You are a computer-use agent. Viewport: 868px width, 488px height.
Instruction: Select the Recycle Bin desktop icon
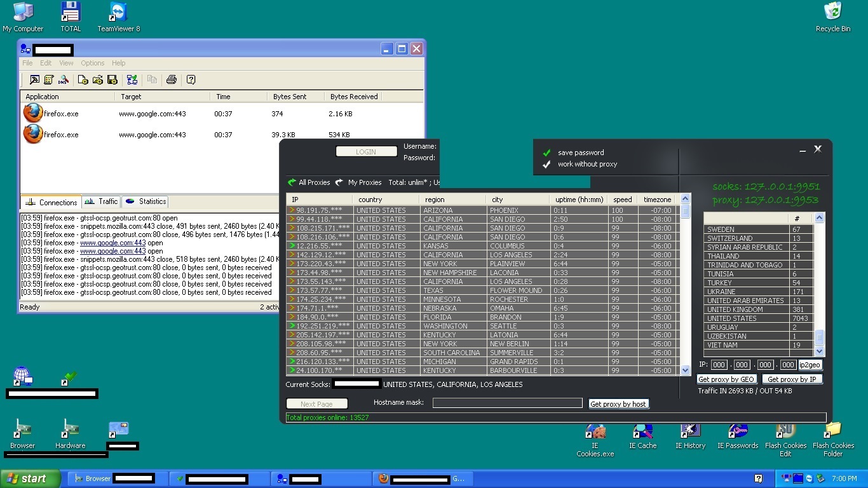tap(833, 17)
